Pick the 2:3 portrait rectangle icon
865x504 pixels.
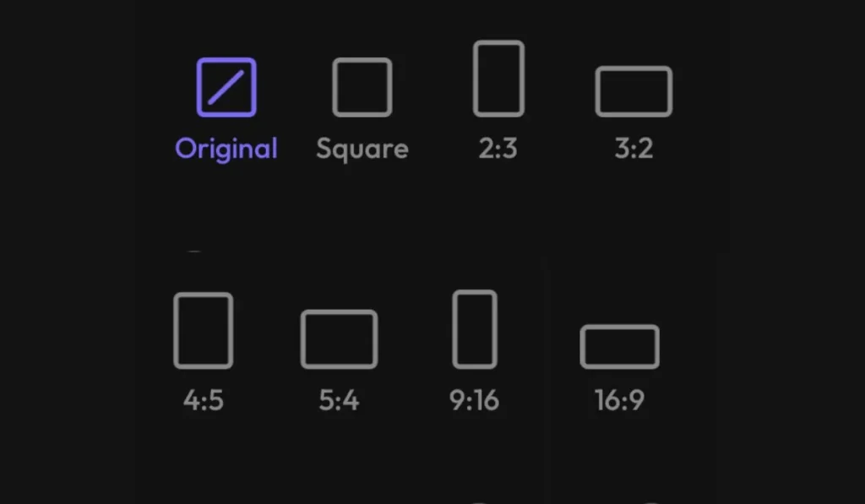498,79
